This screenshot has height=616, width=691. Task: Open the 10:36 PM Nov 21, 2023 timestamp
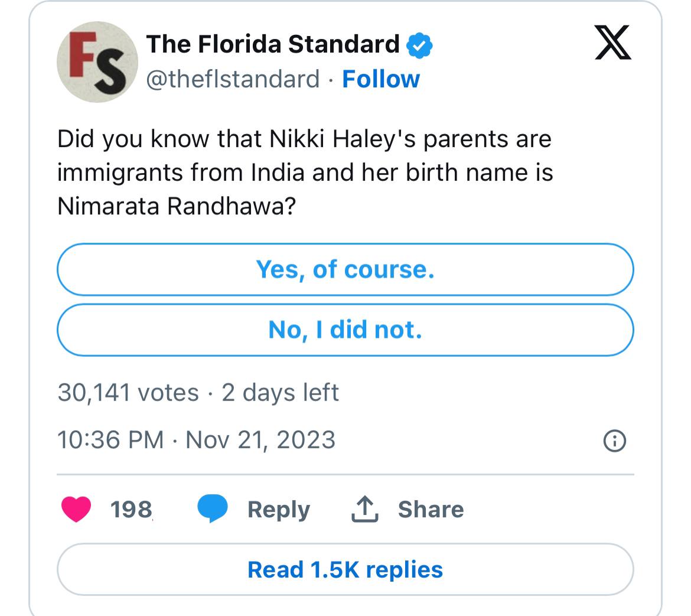196,440
